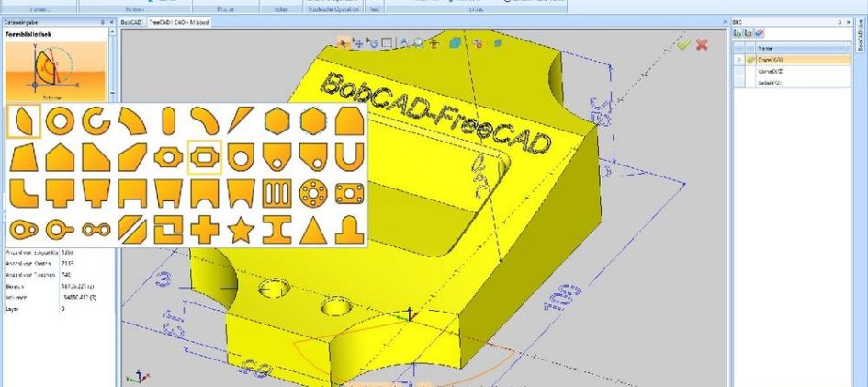The width and height of the screenshot is (868, 387).
Task: Choose the U-shaped horseshoe profile
Action: [x=350, y=157]
